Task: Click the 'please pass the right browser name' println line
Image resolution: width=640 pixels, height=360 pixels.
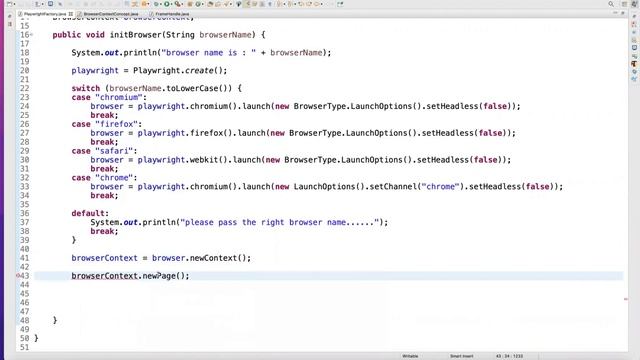Action: pyautogui.click(x=239, y=222)
